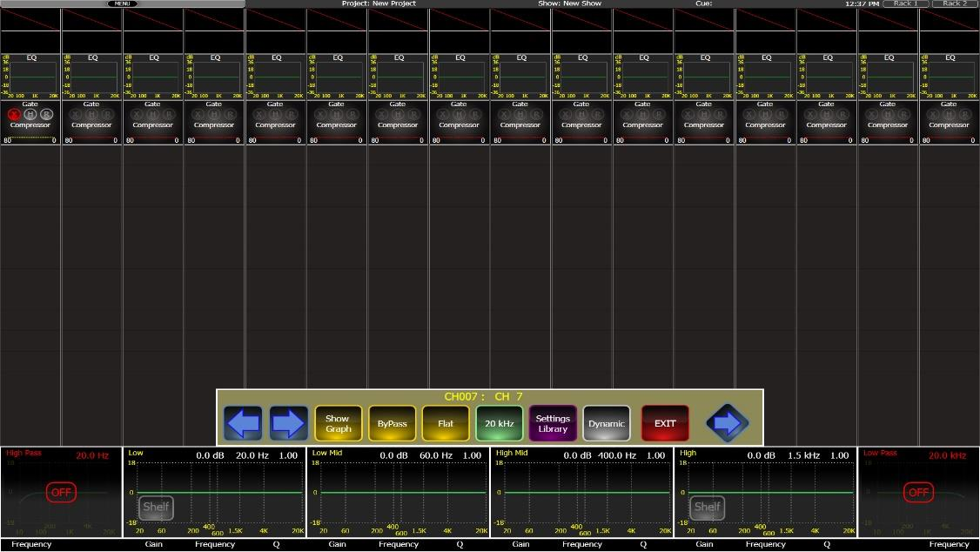This screenshot has width=980, height=552.
Task: Click the Frequency label under High Pass panel
Action: pyautogui.click(x=31, y=544)
